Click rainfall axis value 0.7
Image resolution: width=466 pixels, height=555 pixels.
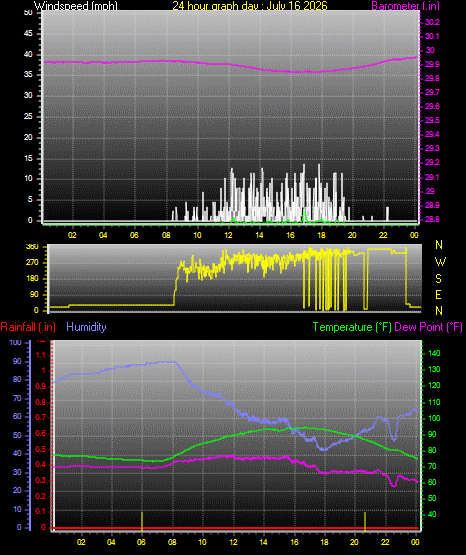(41, 417)
